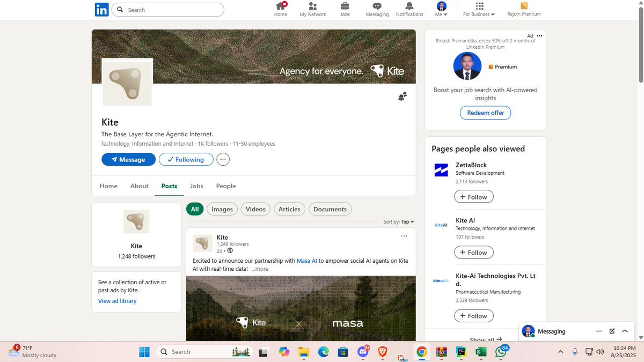This screenshot has width=644, height=362.
Task: Open Task View in the taskbar
Action: click(263, 352)
